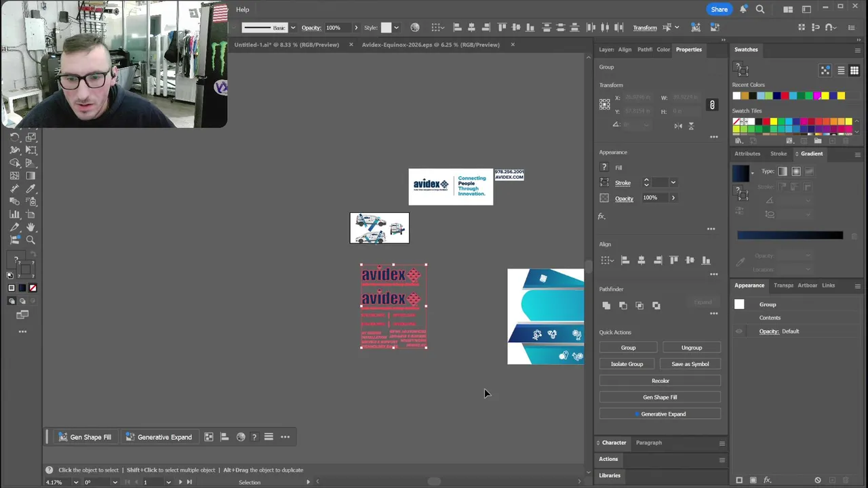Viewport: 868px width, 488px height.
Task: Switch swatches to thumbnail grid view
Action: pyautogui.click(x=854, y=70)
